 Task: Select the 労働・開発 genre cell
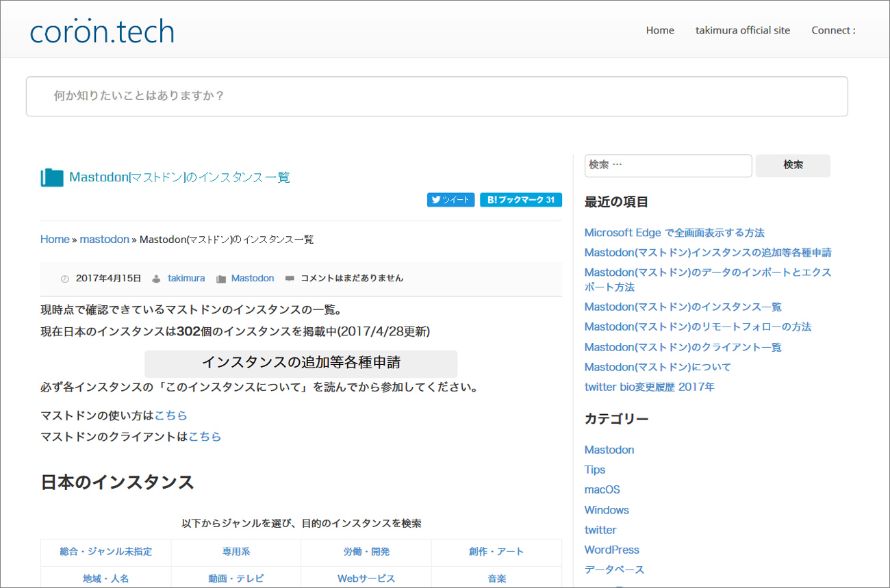(366, 552)
